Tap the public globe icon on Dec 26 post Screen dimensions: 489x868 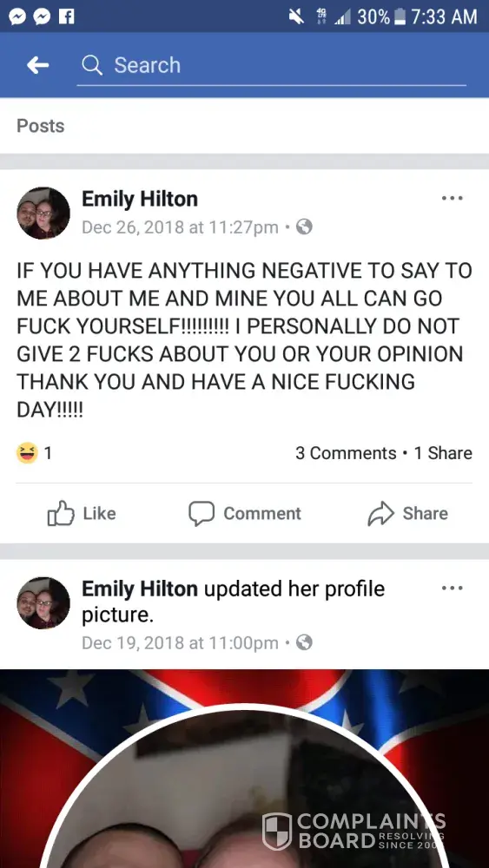pos(304,227)
